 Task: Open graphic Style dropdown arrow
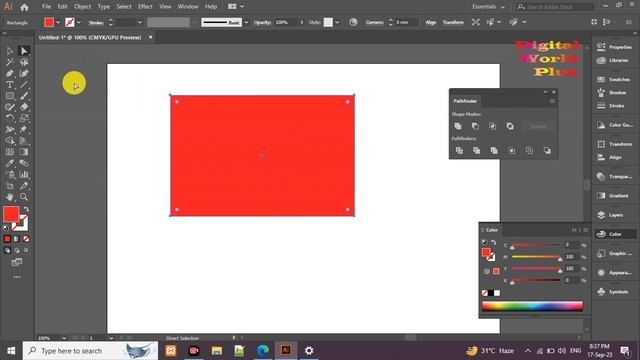[337, 22]
